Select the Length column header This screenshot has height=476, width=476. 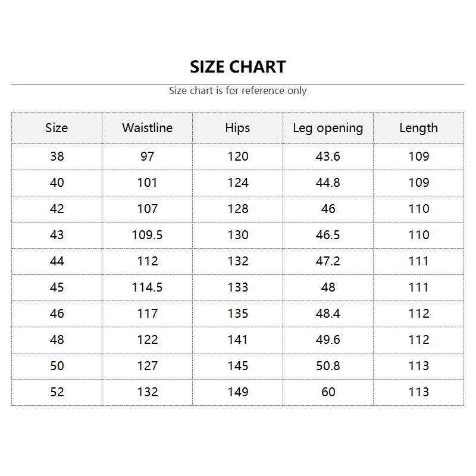click(x=418, y=128)
